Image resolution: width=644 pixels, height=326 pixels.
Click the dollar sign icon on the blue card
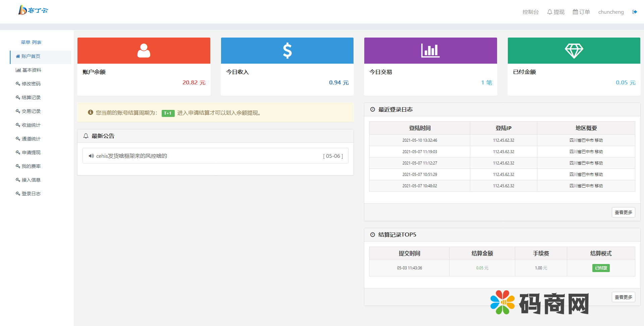click(x=287, y=51)
